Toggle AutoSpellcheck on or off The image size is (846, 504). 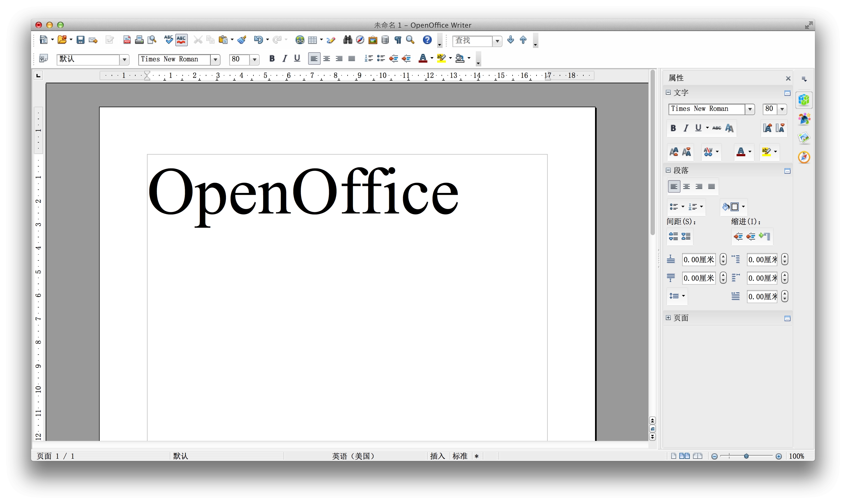181,40
